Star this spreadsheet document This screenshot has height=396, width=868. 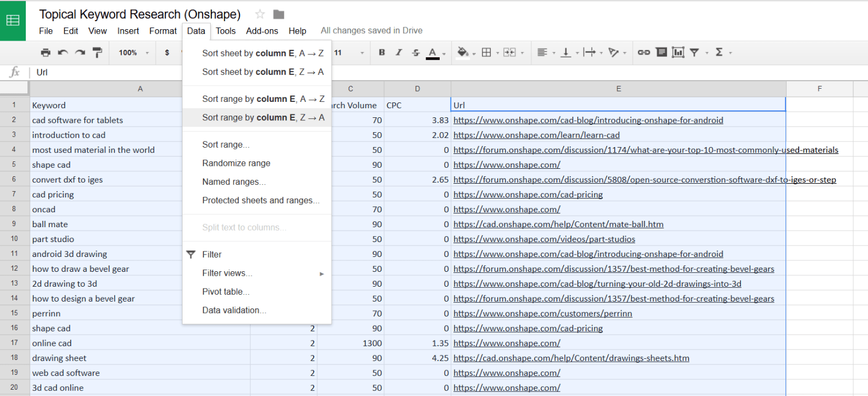[x=260, y=14]
